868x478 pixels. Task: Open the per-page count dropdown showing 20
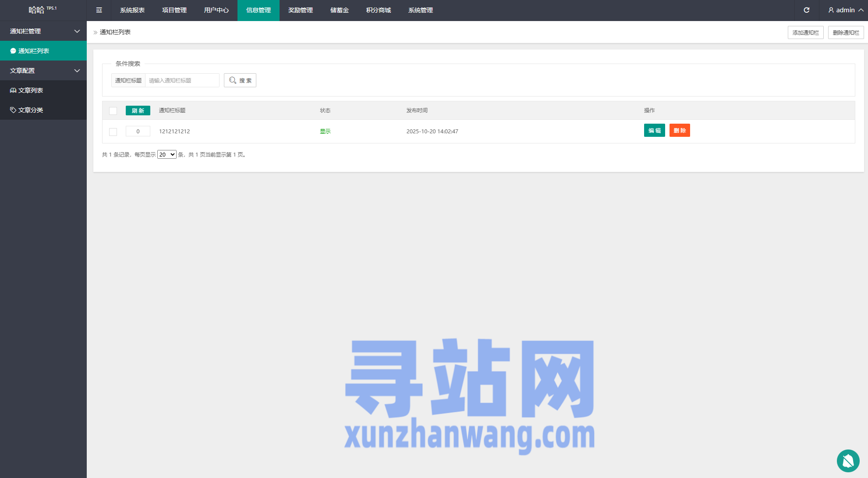tap(167, 154)
